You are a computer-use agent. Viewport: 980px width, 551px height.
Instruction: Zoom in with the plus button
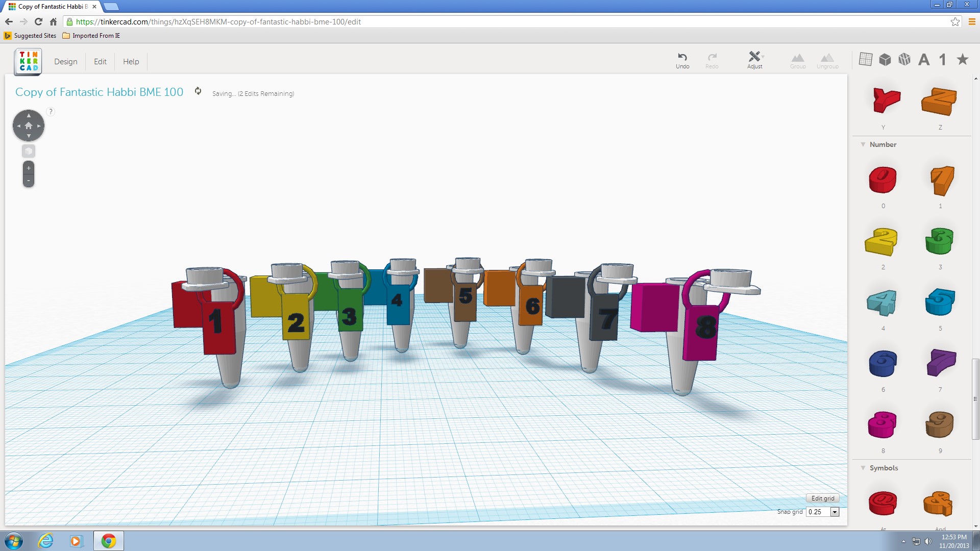29,168
